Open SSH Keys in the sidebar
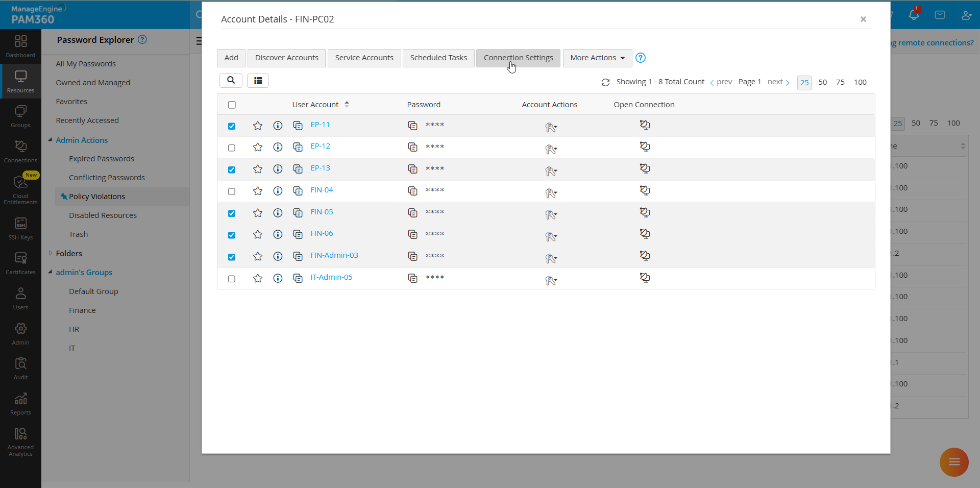Viewport: 980px width, 488px height. 20,228
